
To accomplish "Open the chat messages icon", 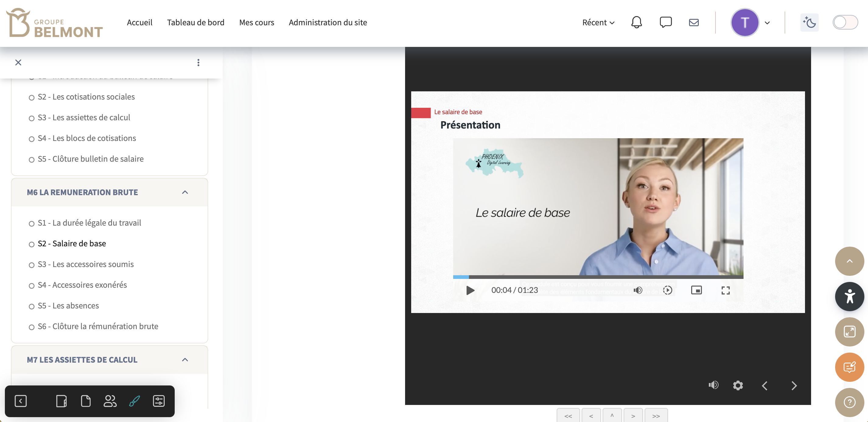I will click(x=666, y=23).
